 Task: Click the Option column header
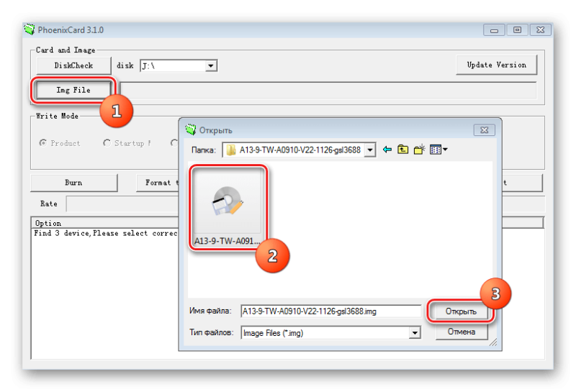tap(105, 223)
